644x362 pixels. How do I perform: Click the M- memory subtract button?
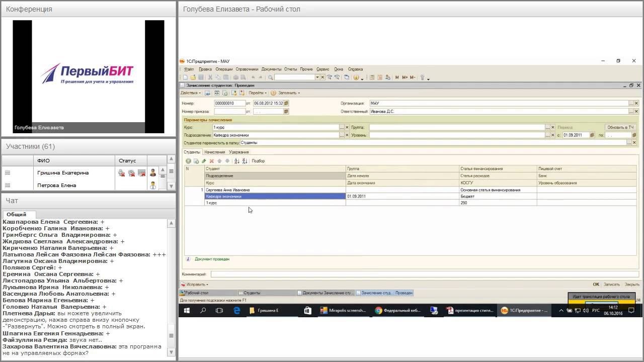413,77
